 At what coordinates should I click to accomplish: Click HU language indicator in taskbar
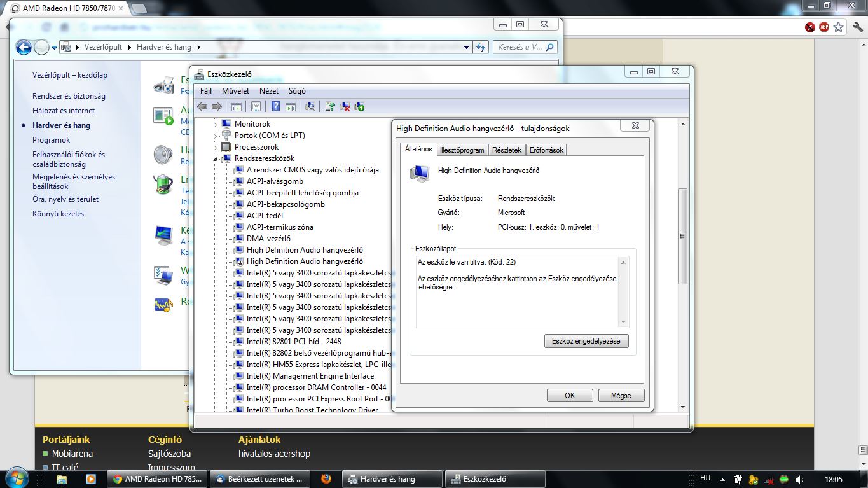pyautogui.click(x=705, y=478)
